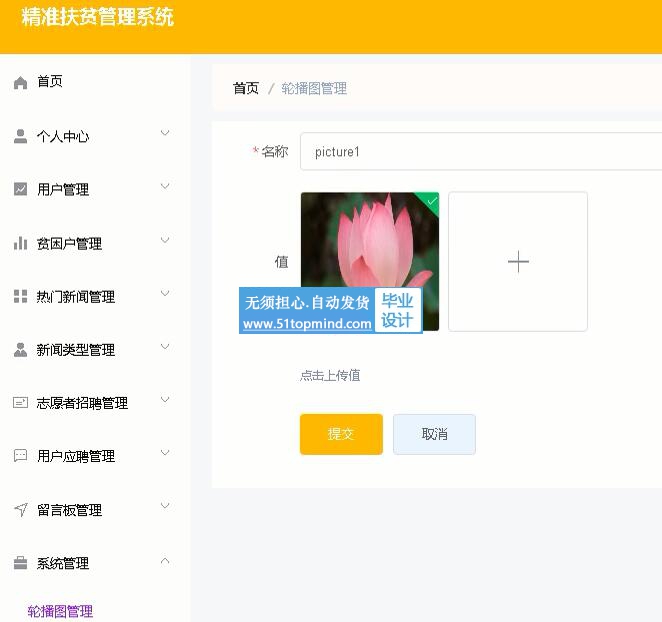Click the 值 field label
Screen dimensions: 662x622
[282, 262]
